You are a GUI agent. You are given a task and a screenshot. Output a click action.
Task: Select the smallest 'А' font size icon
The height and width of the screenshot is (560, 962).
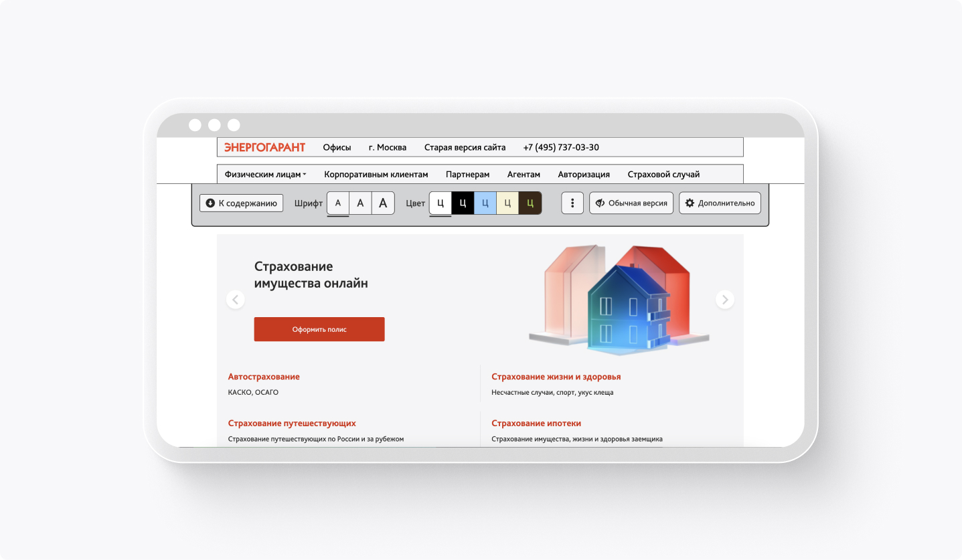[x=337, y=203]
